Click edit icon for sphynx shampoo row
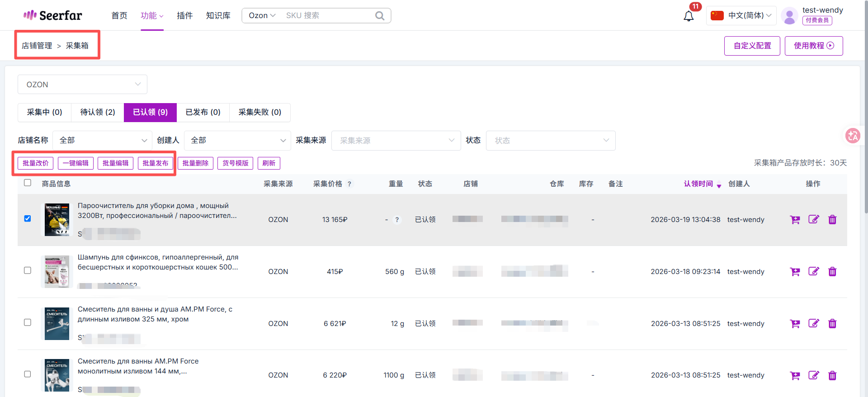This screenshot has width=868, height=397. [x=813, y=271]
